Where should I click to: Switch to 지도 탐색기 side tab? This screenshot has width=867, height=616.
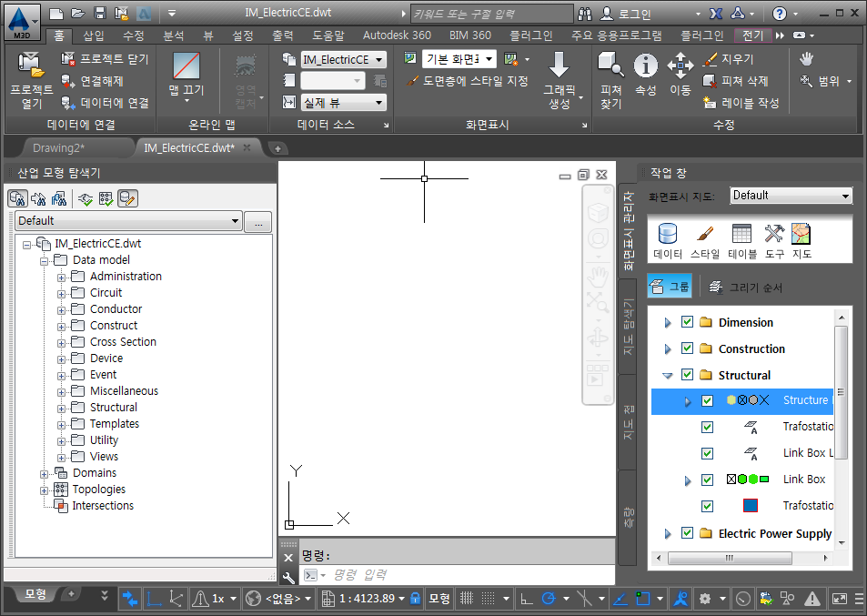click(x=628, y=328)
